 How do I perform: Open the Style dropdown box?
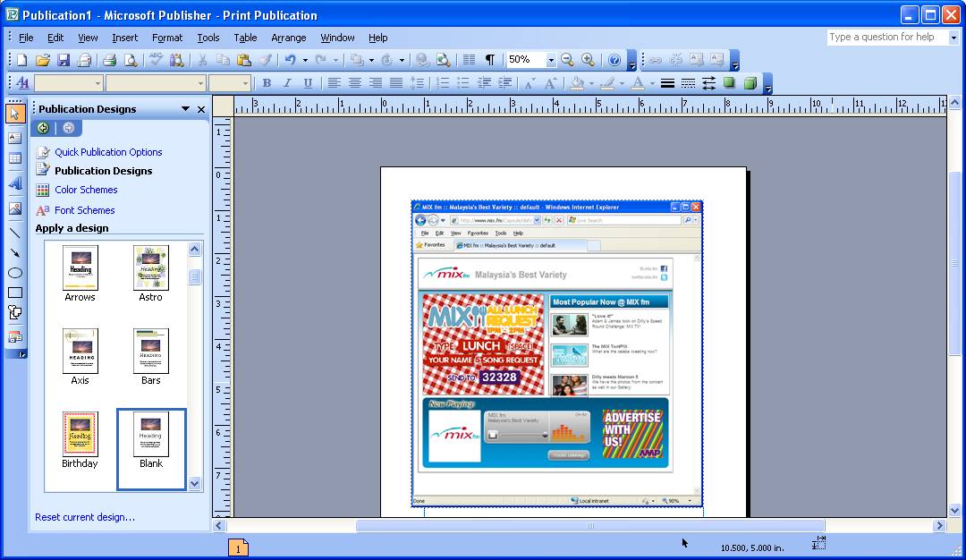pyautogui.click(x=68, y=83)
